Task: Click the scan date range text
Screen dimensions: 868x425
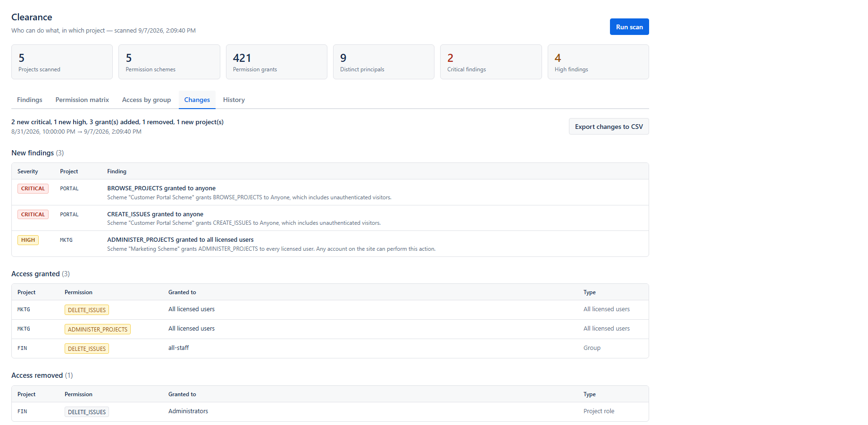Action: 76,132
